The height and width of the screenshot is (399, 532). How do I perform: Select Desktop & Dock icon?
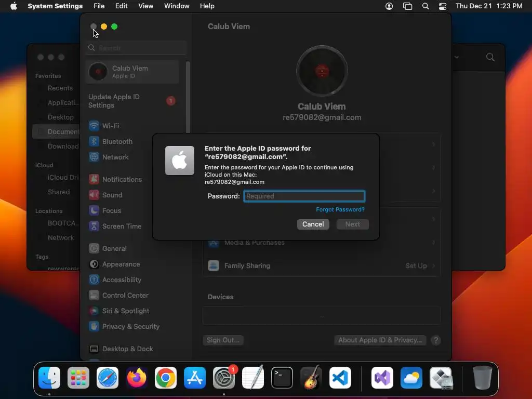[94, 349]
